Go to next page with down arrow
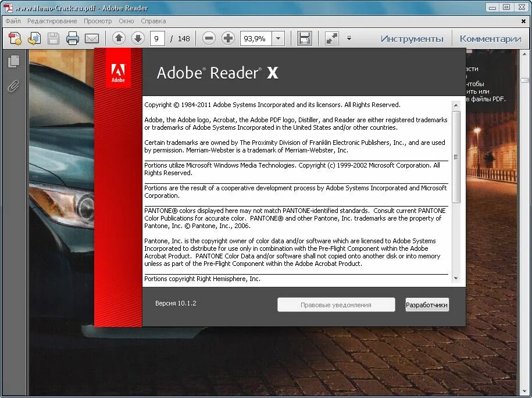This screenshot has height=398, width=532. click(138, 38)
